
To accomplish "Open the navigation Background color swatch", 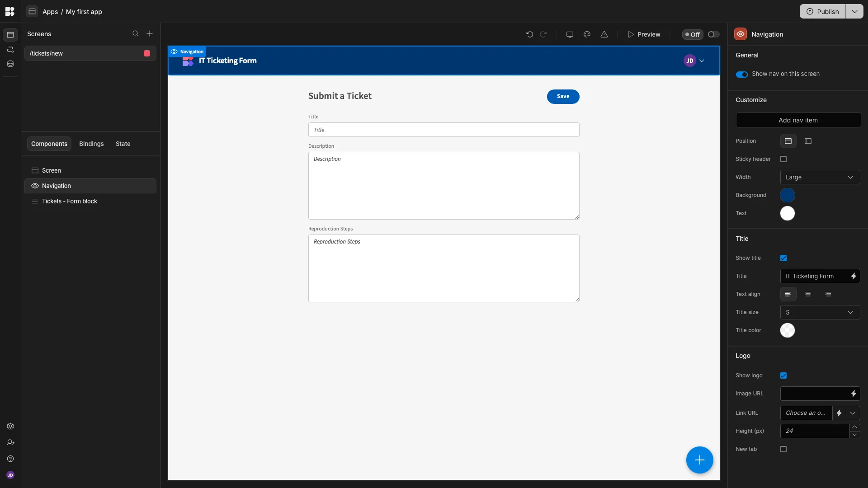I will click(788, 195).
